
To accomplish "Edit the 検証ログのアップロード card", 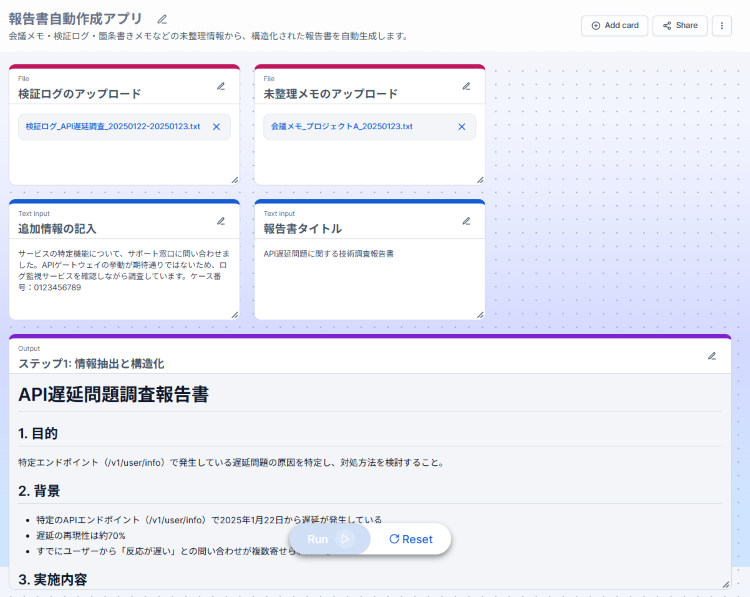I will click(221, 86).
